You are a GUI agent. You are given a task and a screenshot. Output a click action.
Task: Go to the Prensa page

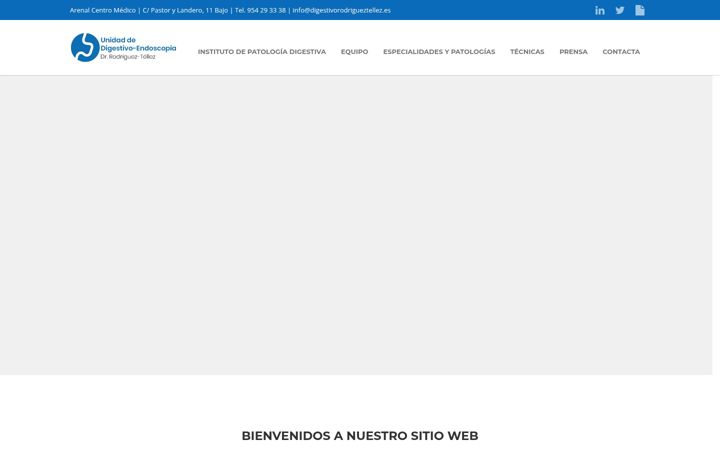pyautogui.click(x=574, y=52)
